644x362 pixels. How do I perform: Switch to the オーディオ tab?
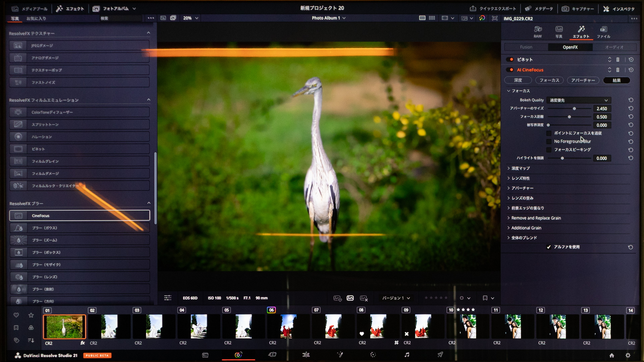pyautogui.click(x=614, y=47)
